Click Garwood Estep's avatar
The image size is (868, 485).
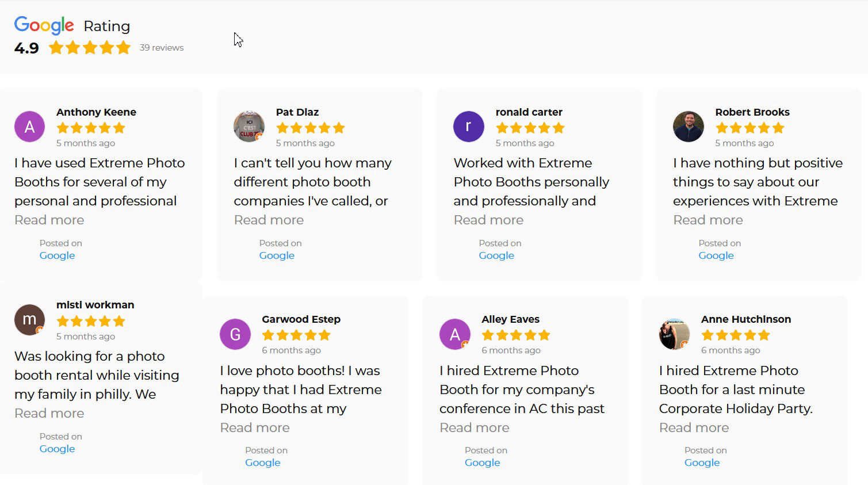pos(235,334)
